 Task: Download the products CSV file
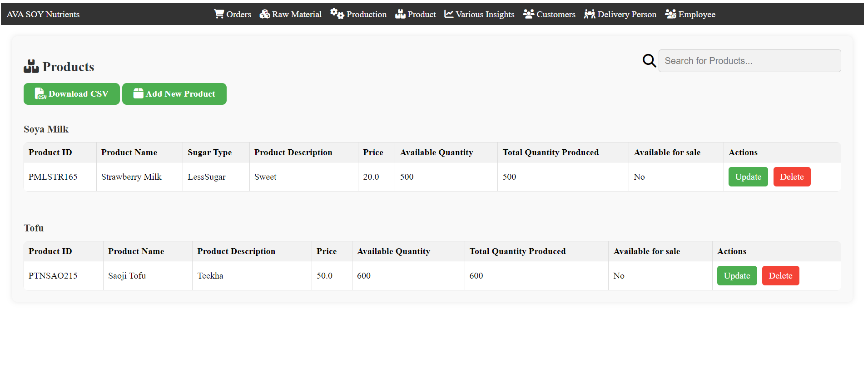click(72, 94)
